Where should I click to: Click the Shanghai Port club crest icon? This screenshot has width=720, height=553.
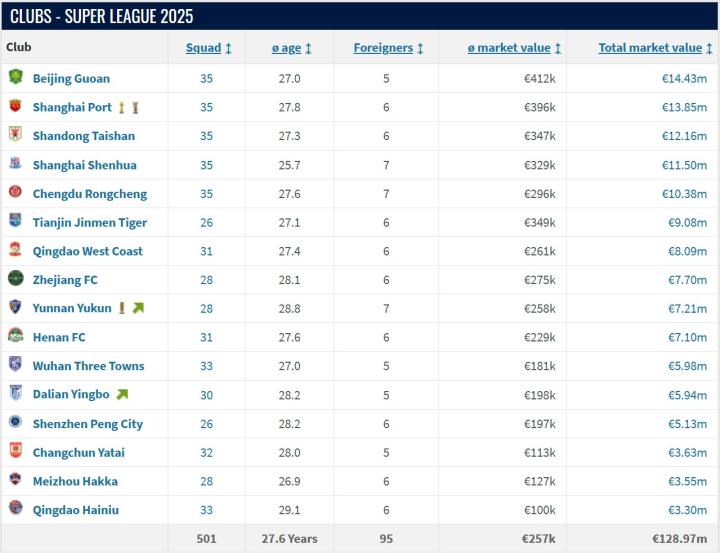(16, 106)
